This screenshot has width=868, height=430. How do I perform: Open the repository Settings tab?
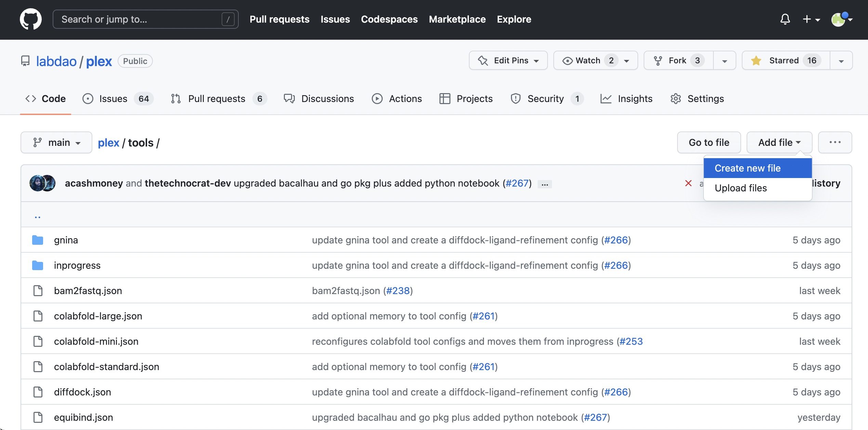tap(697, 99)
